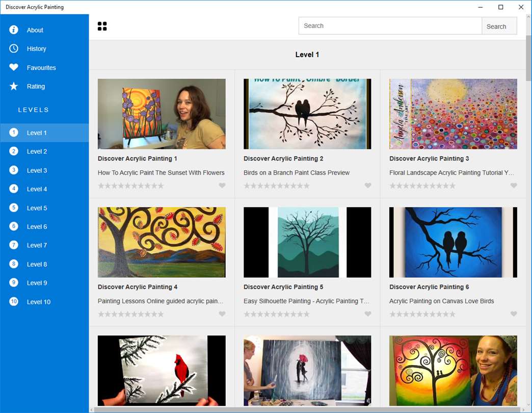Select Level 1 in sidebar
The width and height of the screenshot is (532, 413).
point(44,133)
